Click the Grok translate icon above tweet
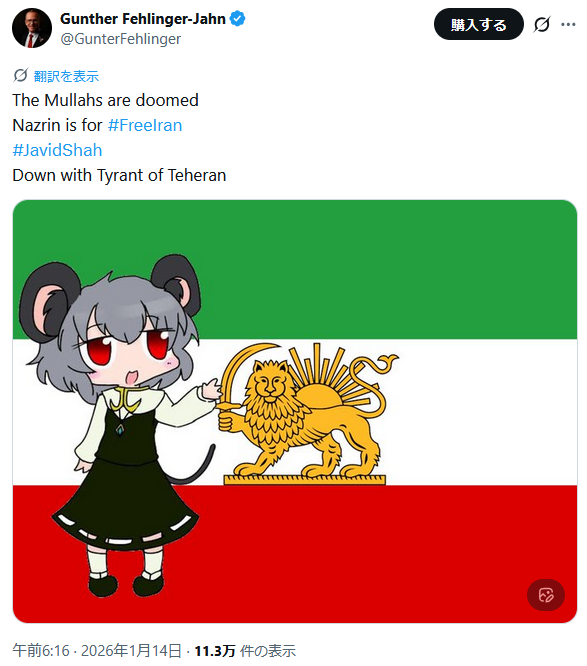This screenshot has width=587, height=666. coord(20,76)
